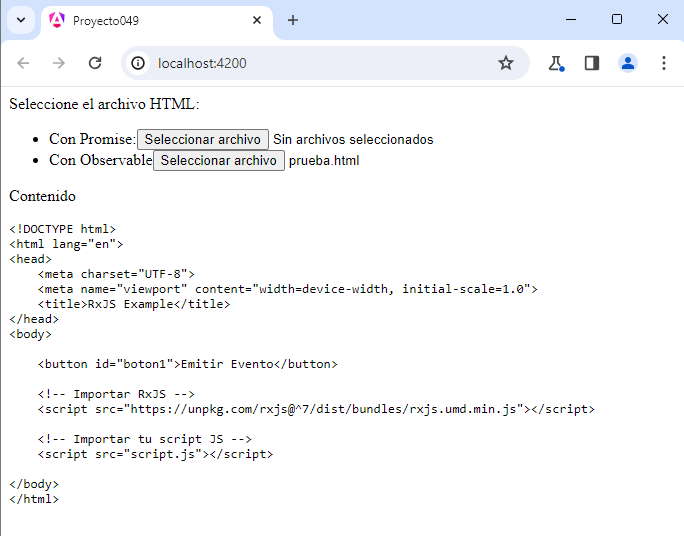The width and height of the screenshot is (684, 536).
Task: Maximize the browser window
Action: [617, 19]
